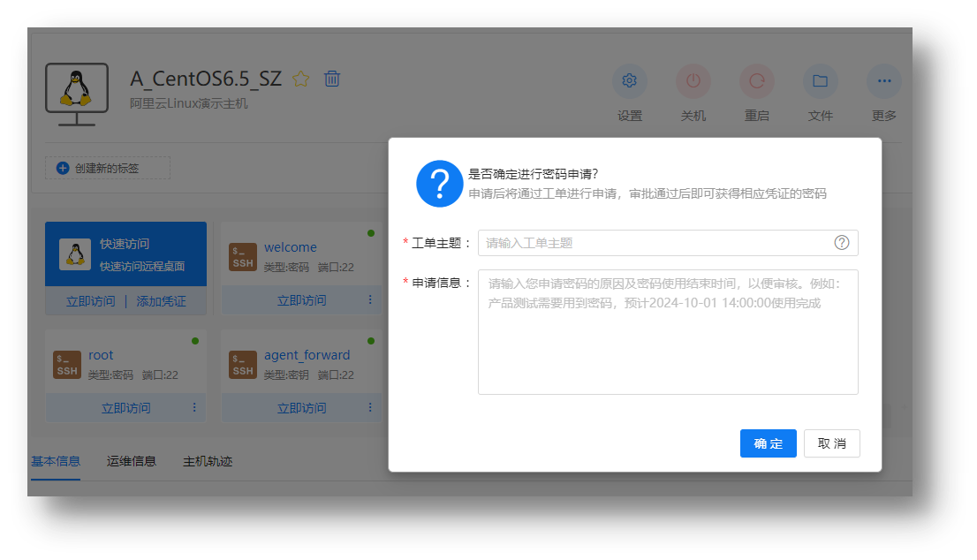The width and height of the screenshot is (977, 560).
Task: Expand the 更多 ellipsis menu
Action: pos(883,81)
